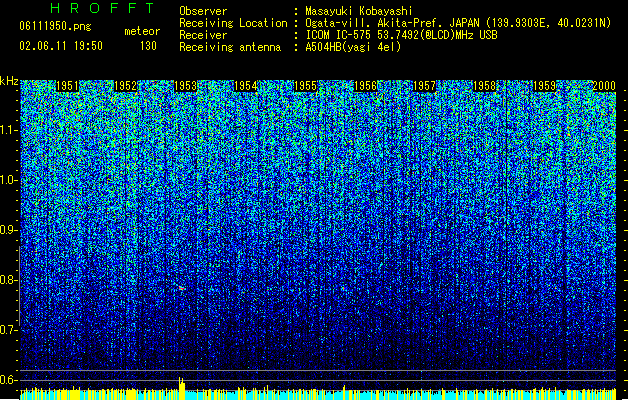Select the meteor count value 130
629x400 pixels.
(148, 46)
